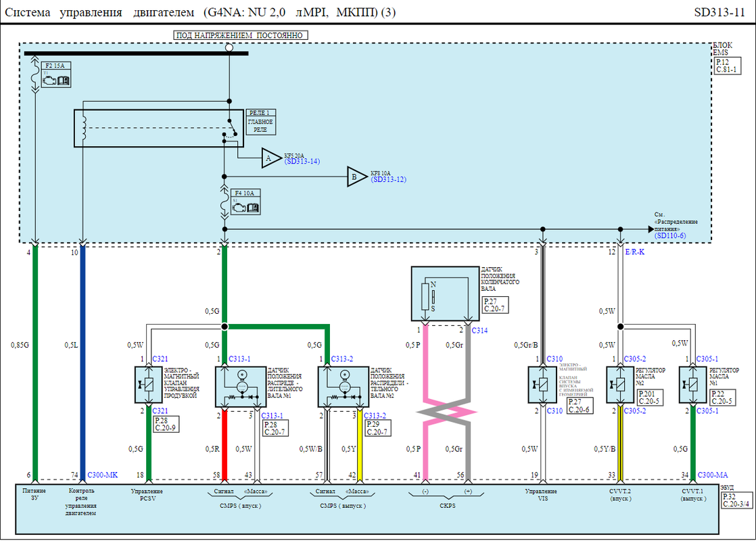756x541 pixels.
Task: Click the crankshaft position sensor N/S symbol
Action: [445, 293]
